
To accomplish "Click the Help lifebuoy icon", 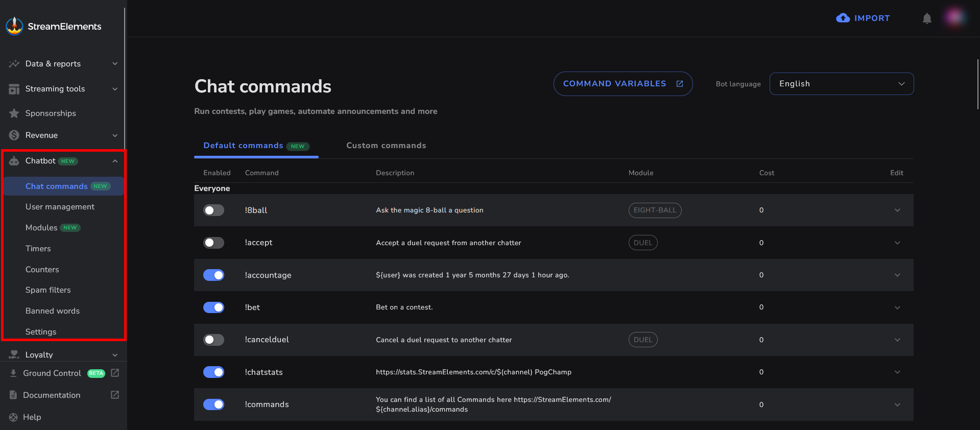I will click(x=13, y=417).
